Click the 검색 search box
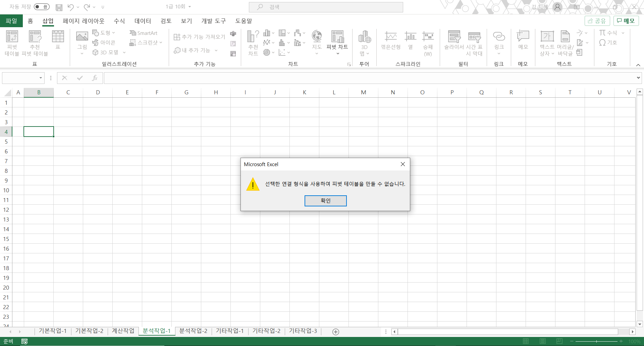This screenshot has height=346, width=644. (x=326, y=7)
